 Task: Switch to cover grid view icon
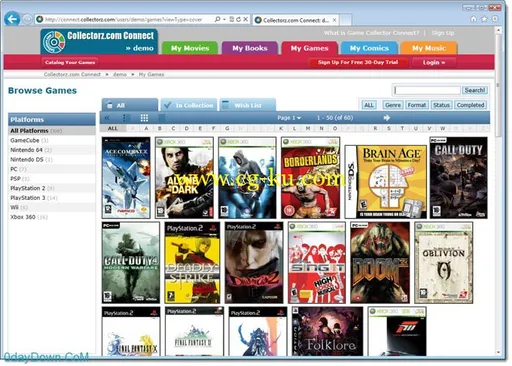(x=144, y=118)
